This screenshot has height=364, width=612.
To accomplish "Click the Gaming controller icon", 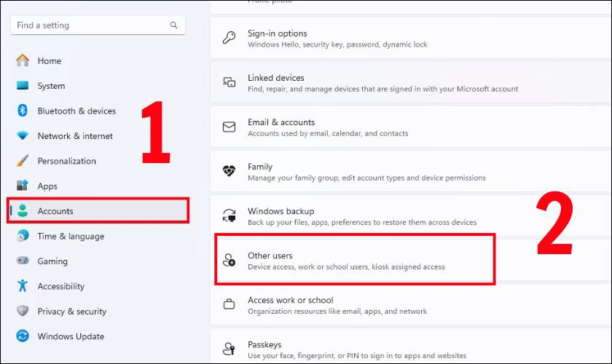I will [x=23, y=260].
